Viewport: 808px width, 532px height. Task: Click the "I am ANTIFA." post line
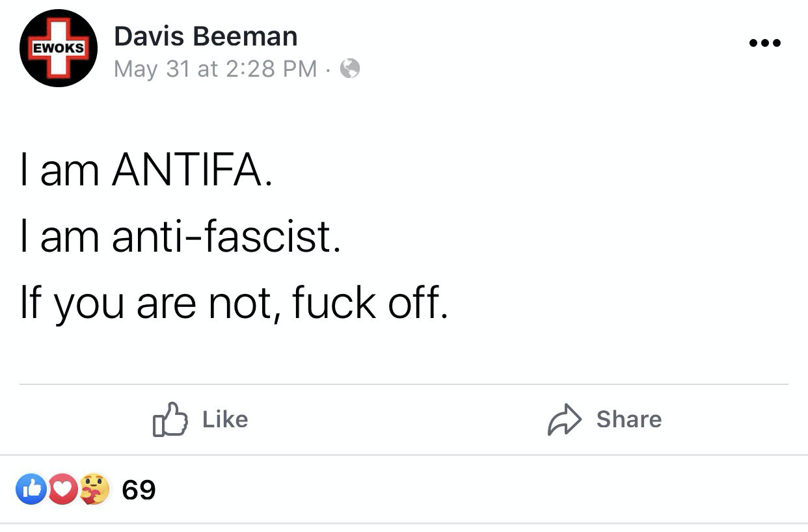(146, 170)
